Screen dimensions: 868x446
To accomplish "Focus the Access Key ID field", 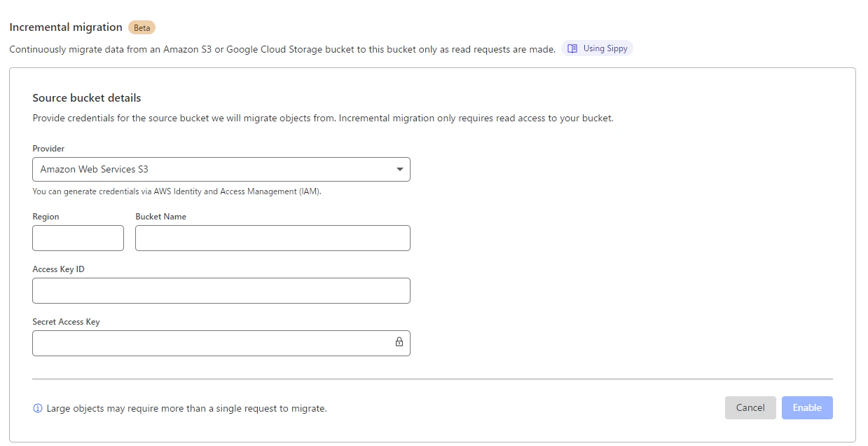I will pyautogui.click(x=221, y=290).
